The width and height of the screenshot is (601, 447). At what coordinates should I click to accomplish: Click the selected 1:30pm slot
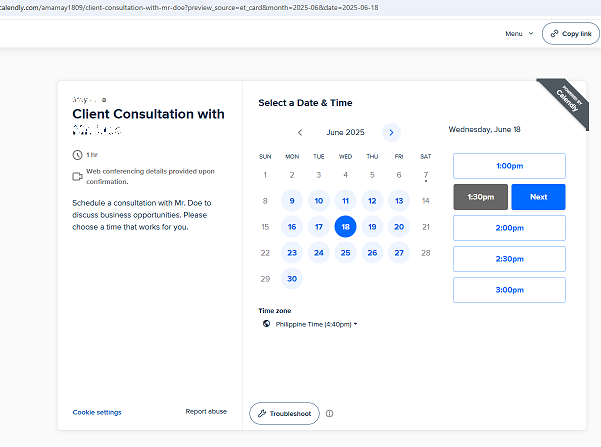coord(481,197)
